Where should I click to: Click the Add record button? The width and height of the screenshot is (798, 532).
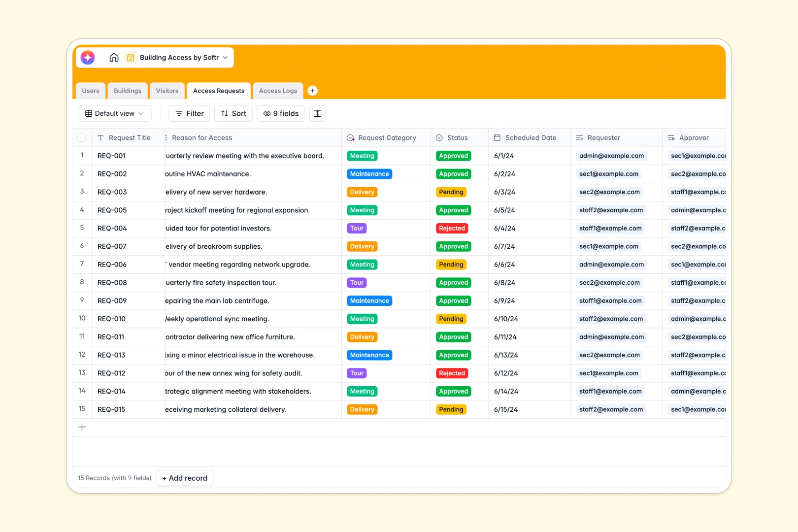pos(185,478)
